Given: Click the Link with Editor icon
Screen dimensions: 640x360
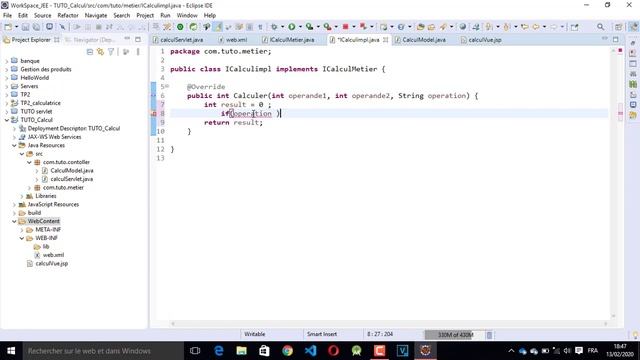Looking at the screenshot, I should [x=100, y=52].
